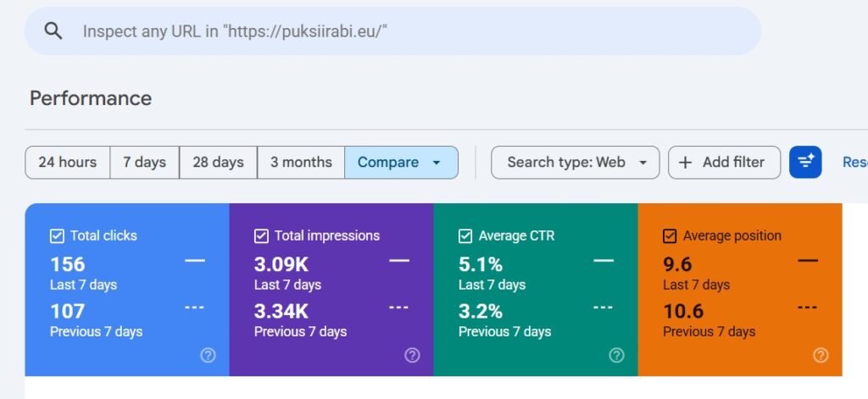Click the blue filter sparkle icon button
The width and height of the screenshot is (868, 399).
(805, 162)
